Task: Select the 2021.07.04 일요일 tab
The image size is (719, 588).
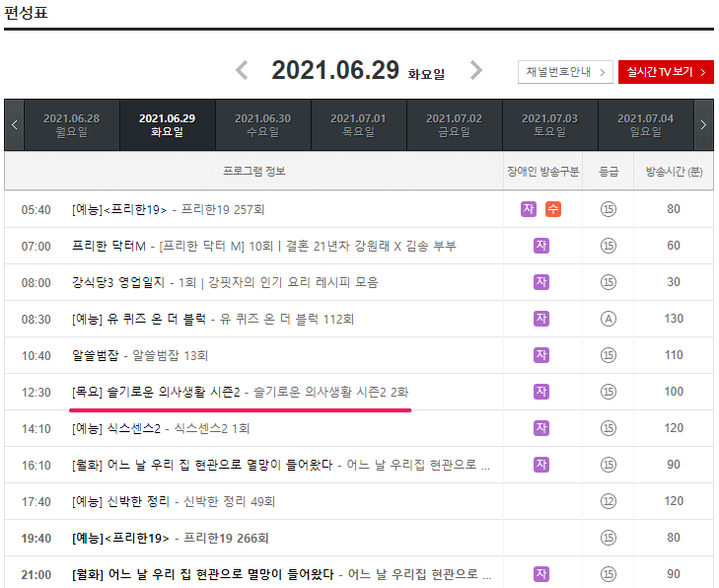Action: [646, 124]
